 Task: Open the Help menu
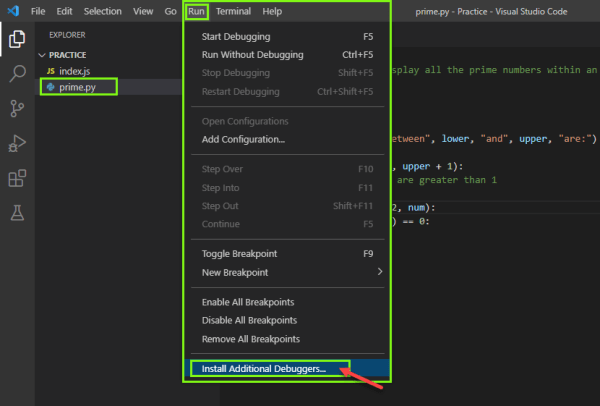272,11
